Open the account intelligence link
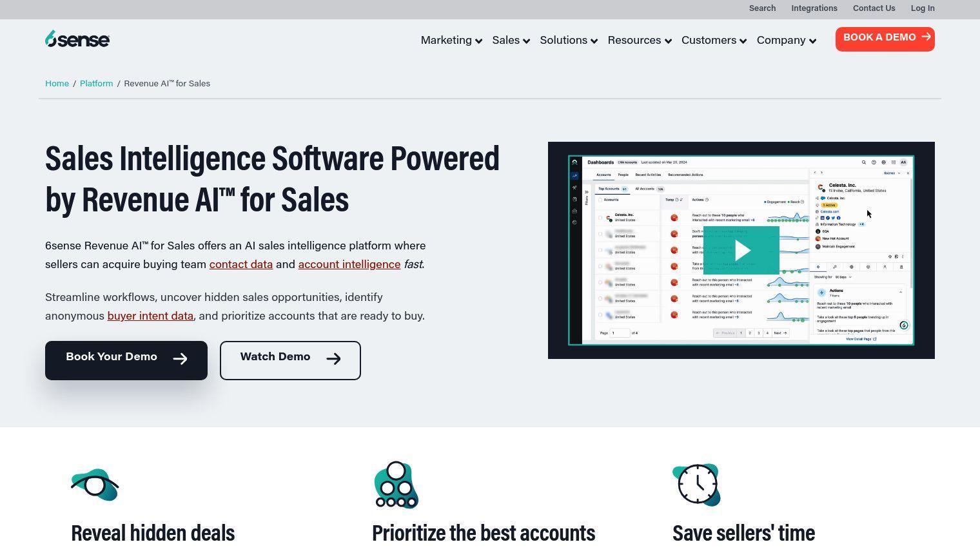This screenshot has width=980, height=551. coord(349,264)
